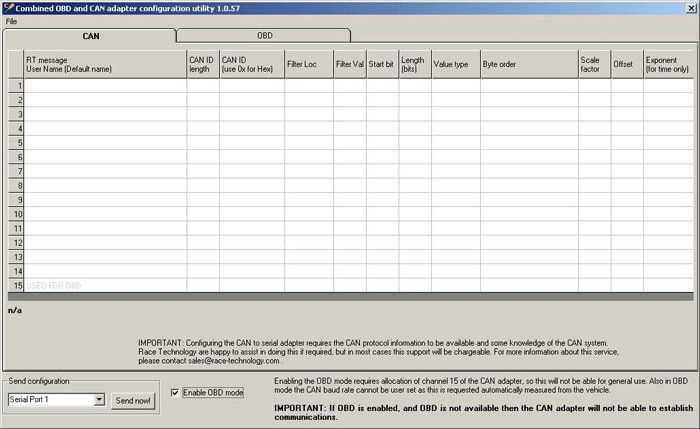Viewport: 700px width, 429px height.
Task: Expand the Serial Port 1 dropdown
Action: (98, 400)
